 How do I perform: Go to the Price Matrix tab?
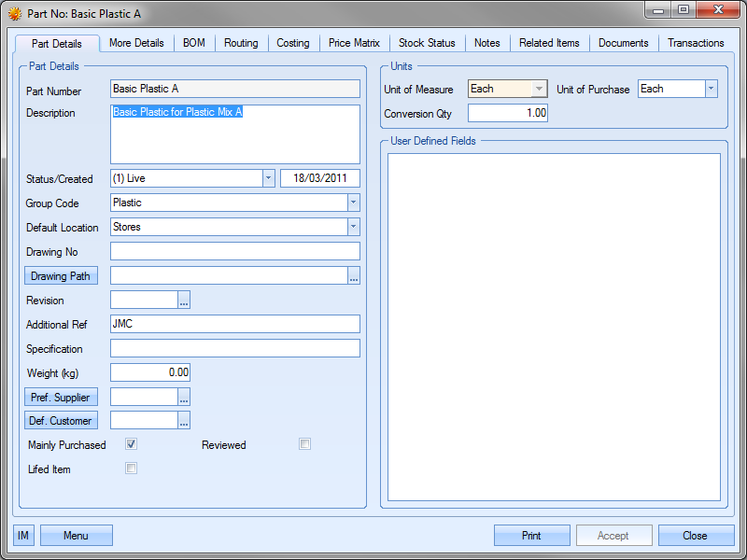[x=354, y=43]
